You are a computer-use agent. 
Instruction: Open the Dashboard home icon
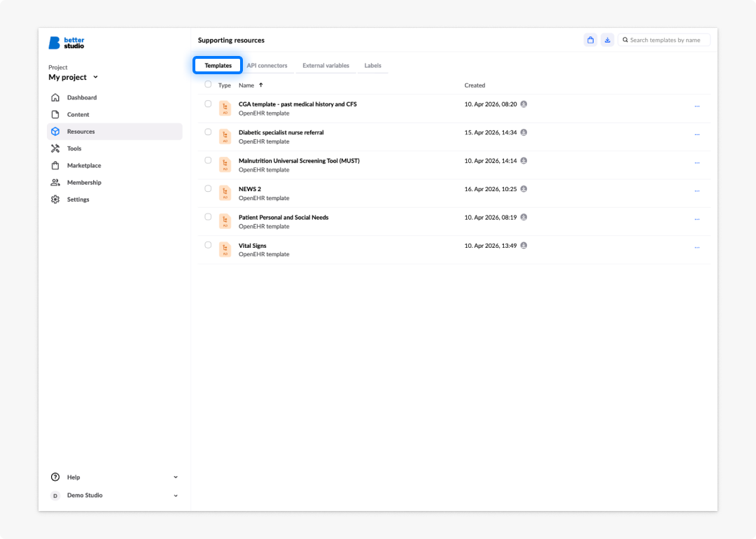click(x=55, y=97)
